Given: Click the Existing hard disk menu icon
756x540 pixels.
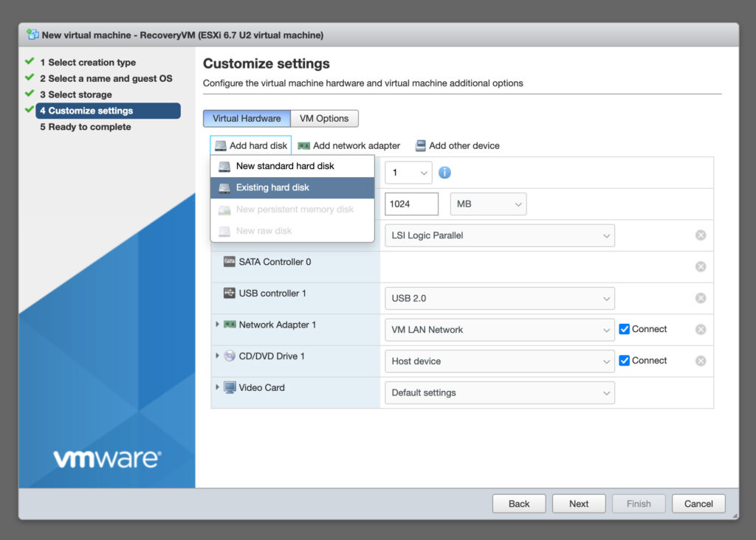Looking at the screenshot, I should coord(224,188).
